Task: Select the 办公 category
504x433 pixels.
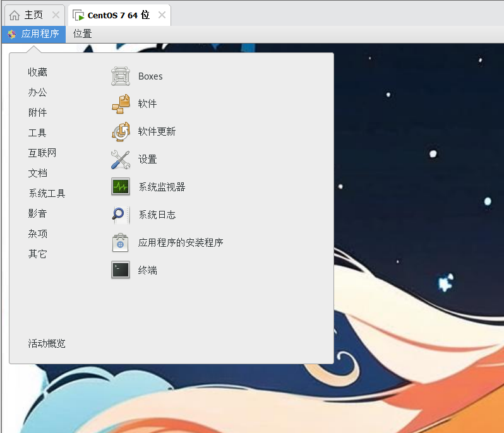Action: pyautogui.click(x=38, y=93)
